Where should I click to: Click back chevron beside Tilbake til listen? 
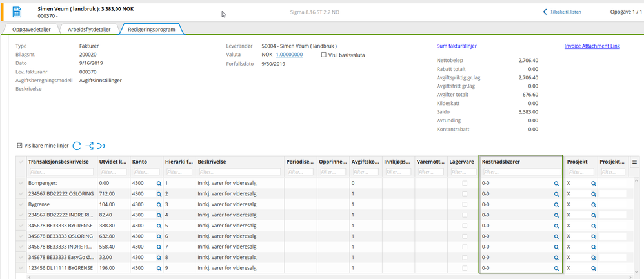tap(545, 12)
